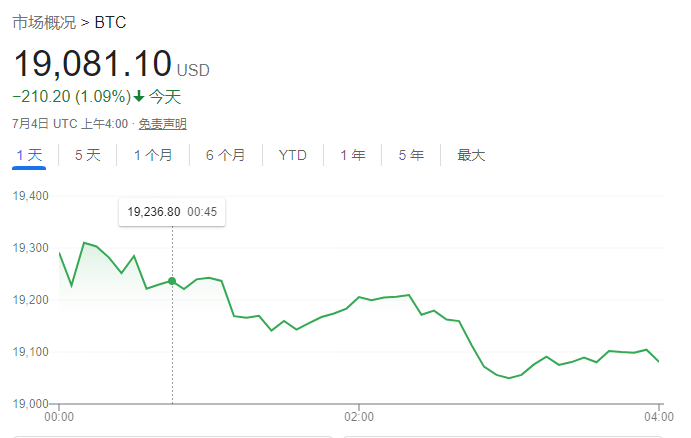
Task: Open the 5 年 chart tab
Action: click(411, 155)
